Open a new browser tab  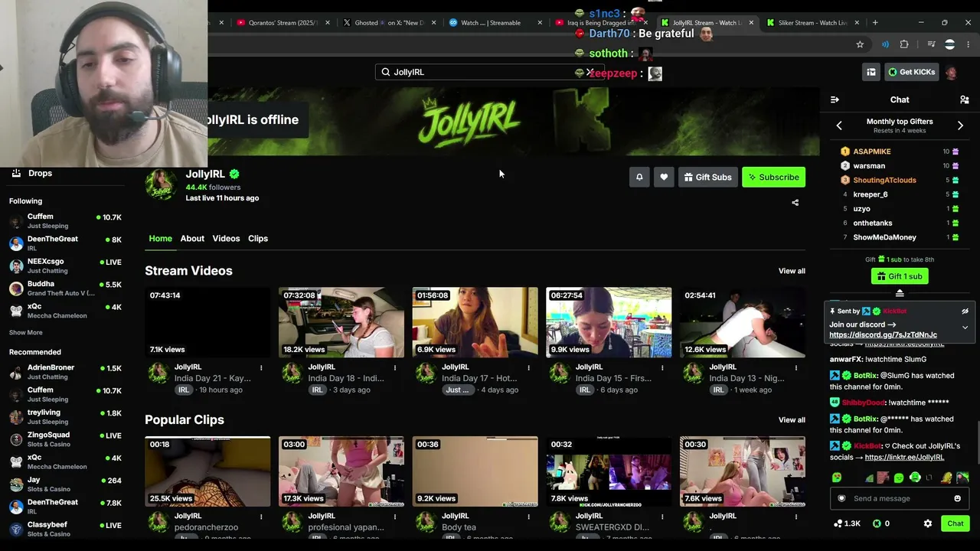tap(875, 22)
